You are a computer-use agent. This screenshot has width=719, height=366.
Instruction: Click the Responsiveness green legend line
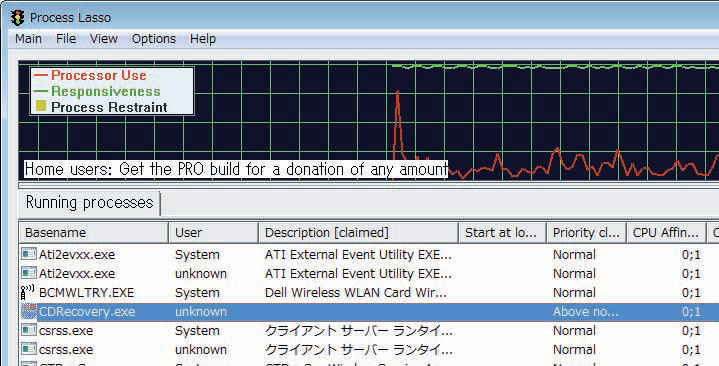(41, 91)
